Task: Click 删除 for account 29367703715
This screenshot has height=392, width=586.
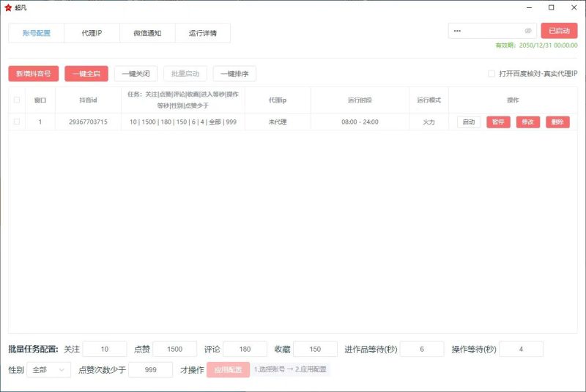Action: click(557, 122)
